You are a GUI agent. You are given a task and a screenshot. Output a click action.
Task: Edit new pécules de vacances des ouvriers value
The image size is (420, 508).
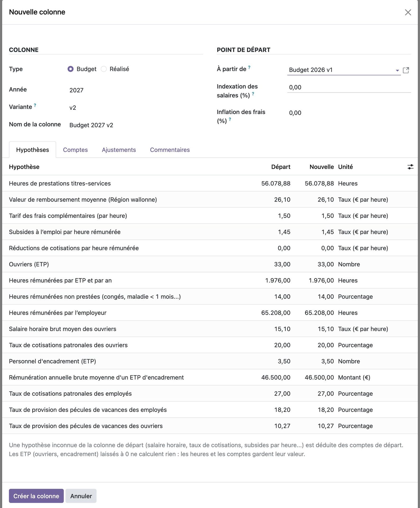326,426
